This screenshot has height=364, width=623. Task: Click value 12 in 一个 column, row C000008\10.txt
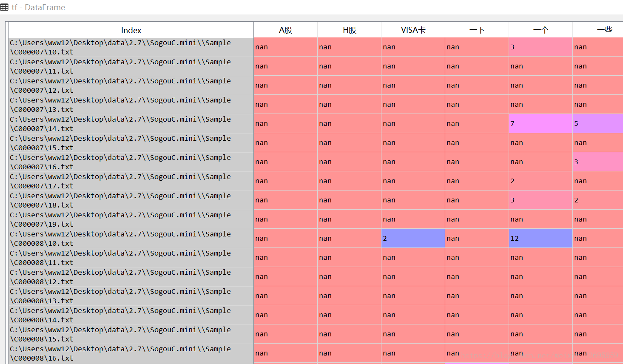click(x=541, y=239)
